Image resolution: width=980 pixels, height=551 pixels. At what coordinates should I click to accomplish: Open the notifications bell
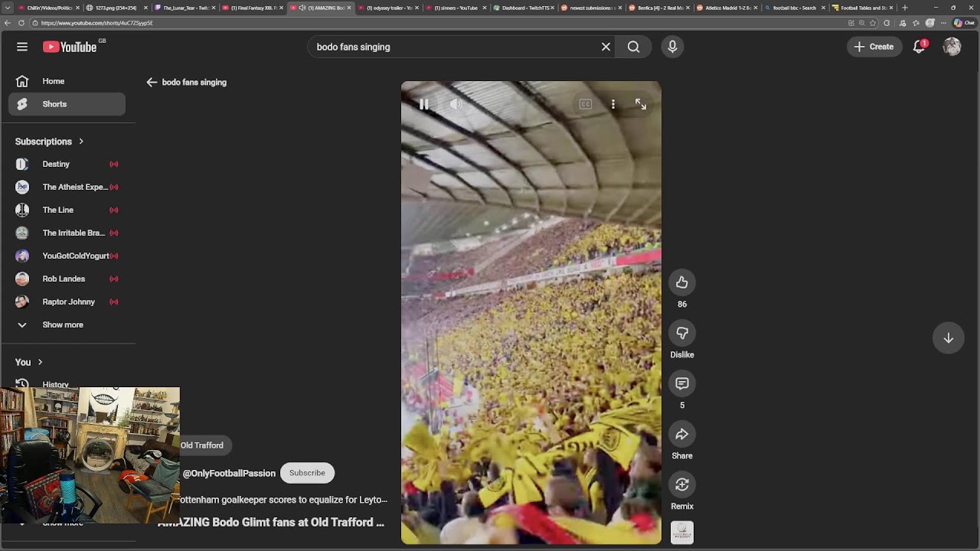920,47
